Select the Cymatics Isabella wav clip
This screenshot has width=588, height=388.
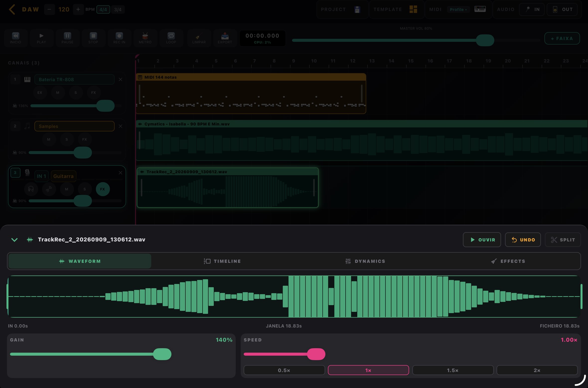362,140
